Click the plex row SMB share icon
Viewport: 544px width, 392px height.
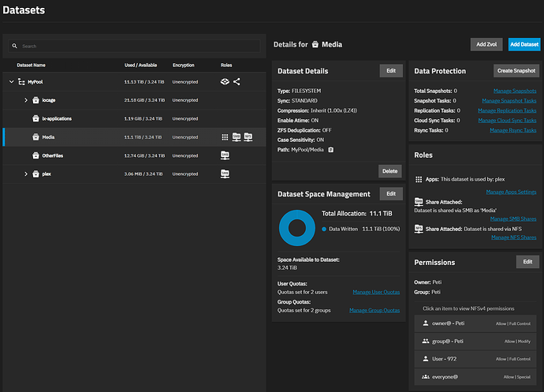225,174
